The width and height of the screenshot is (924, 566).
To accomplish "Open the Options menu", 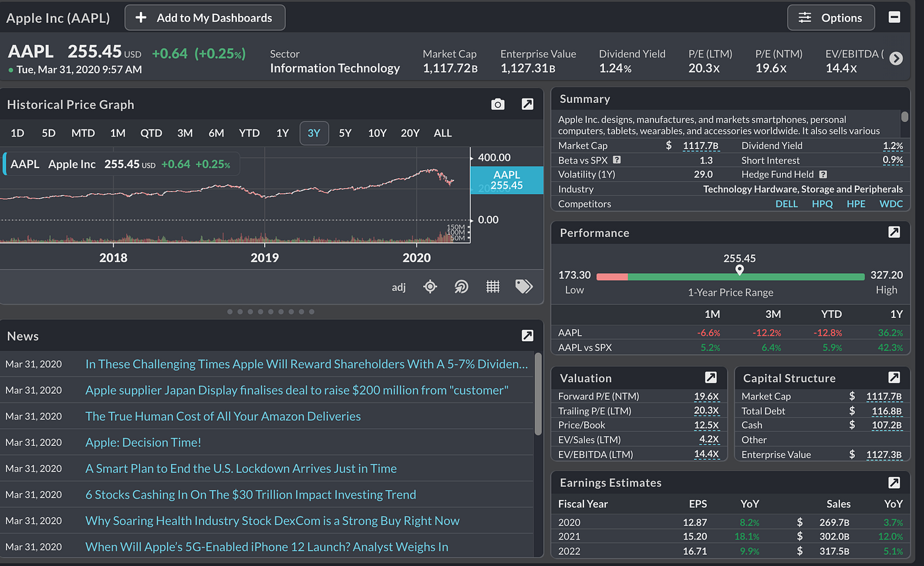I will pos(831,18).
